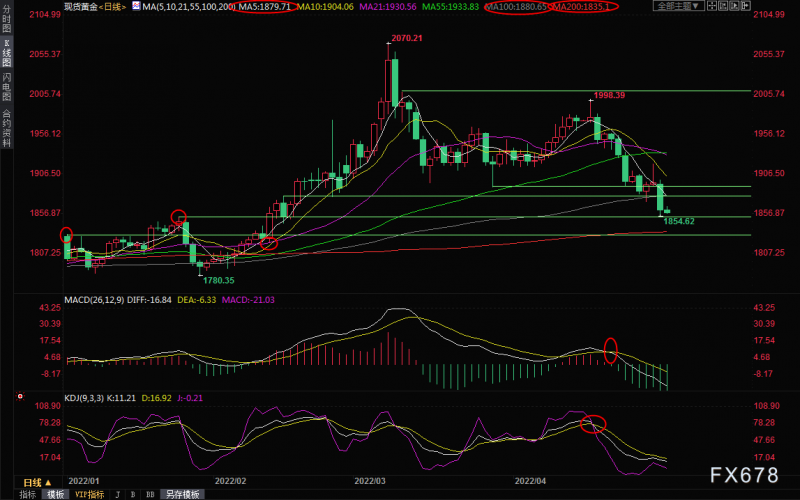Expand the 日线 period selector at bottom left

pyautogui.click(x=36, y=484)
